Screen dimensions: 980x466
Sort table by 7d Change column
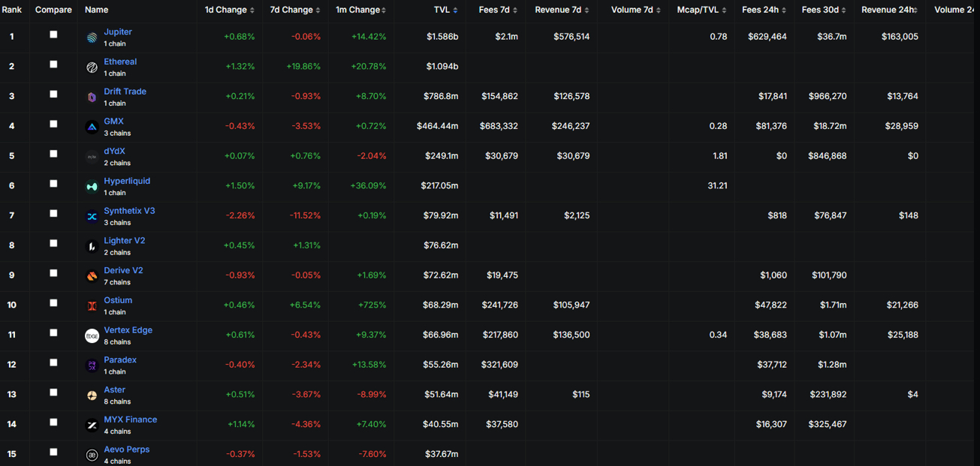pyautogui.click(x=295, y=10)
